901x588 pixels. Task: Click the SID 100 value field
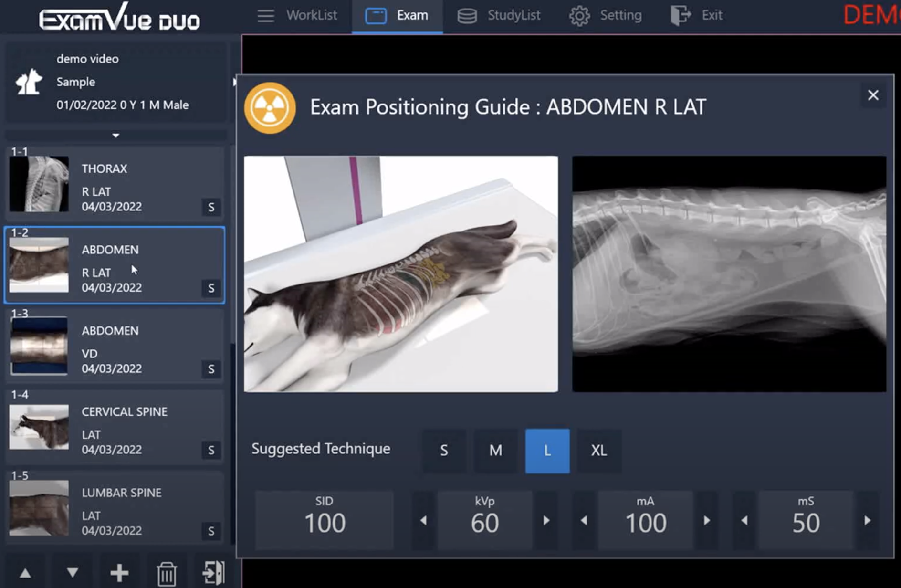coord(325,520)
